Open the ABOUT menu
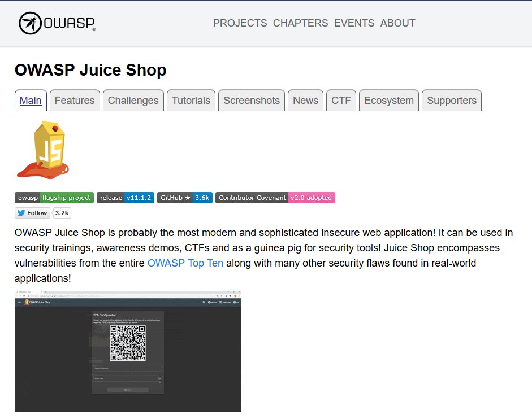Image resolution: width=532 pixels, height=419 pixels. coord(397,23)
